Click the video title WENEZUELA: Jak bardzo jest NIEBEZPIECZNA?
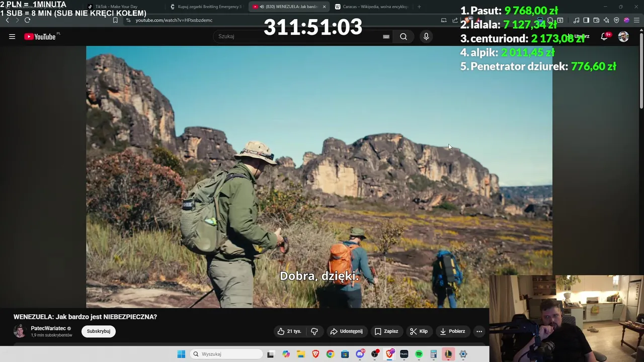Viewport: 644px width, 362px height. (85, 317)
